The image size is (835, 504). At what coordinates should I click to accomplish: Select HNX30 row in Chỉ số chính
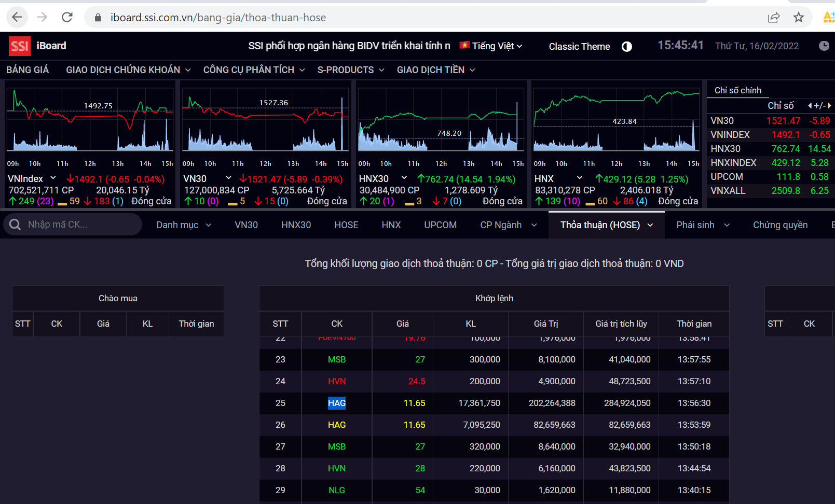point(771,149)
